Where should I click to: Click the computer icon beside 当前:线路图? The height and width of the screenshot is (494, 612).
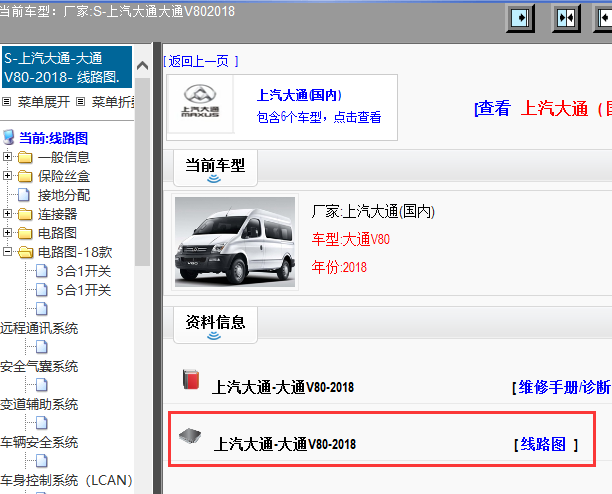point(9,137)
